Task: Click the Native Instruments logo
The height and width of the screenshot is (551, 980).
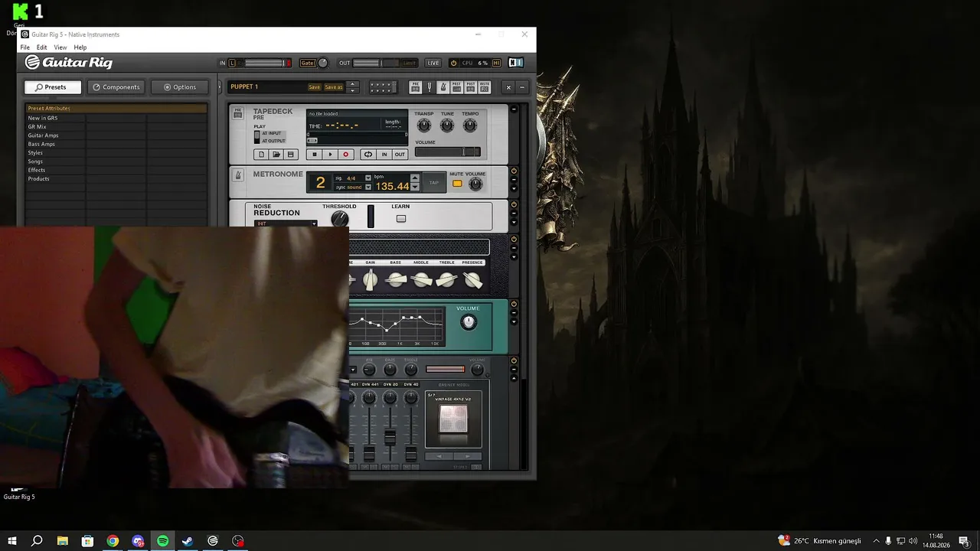Action: pos(516,63)
